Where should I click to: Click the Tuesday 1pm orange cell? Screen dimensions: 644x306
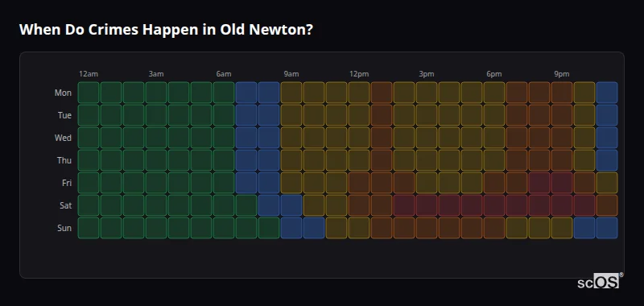[382, 115]
